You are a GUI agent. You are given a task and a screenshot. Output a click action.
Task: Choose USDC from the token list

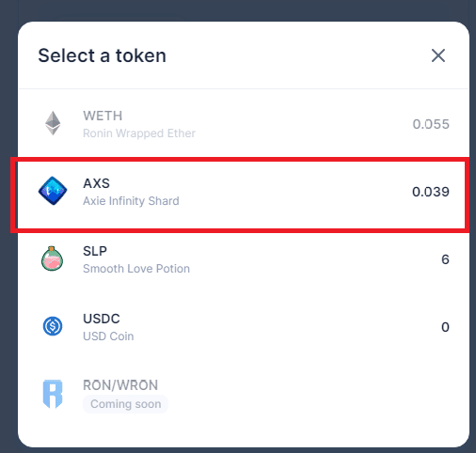coord(244,327)
